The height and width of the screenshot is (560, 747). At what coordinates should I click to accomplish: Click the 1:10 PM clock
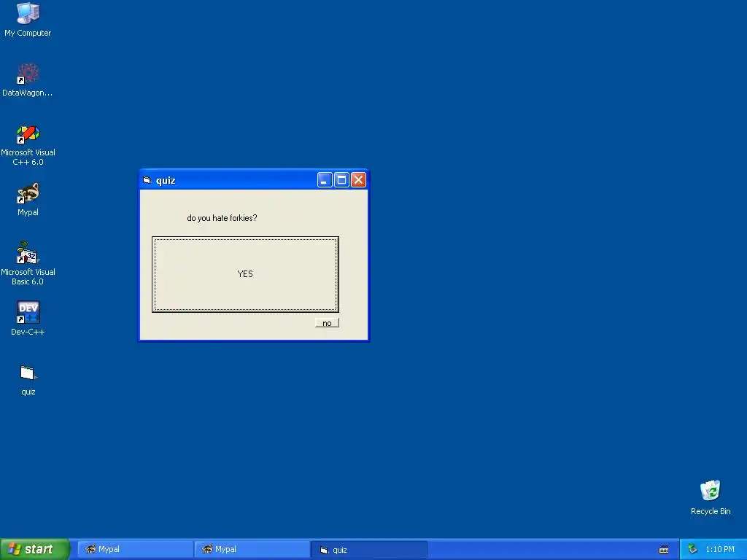(x=720, y=550)
